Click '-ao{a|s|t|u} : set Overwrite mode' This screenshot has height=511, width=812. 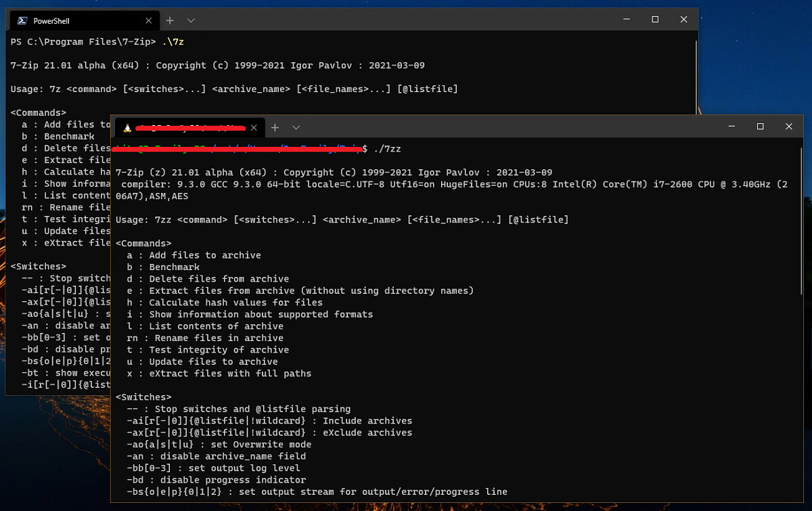coord(219,445)
